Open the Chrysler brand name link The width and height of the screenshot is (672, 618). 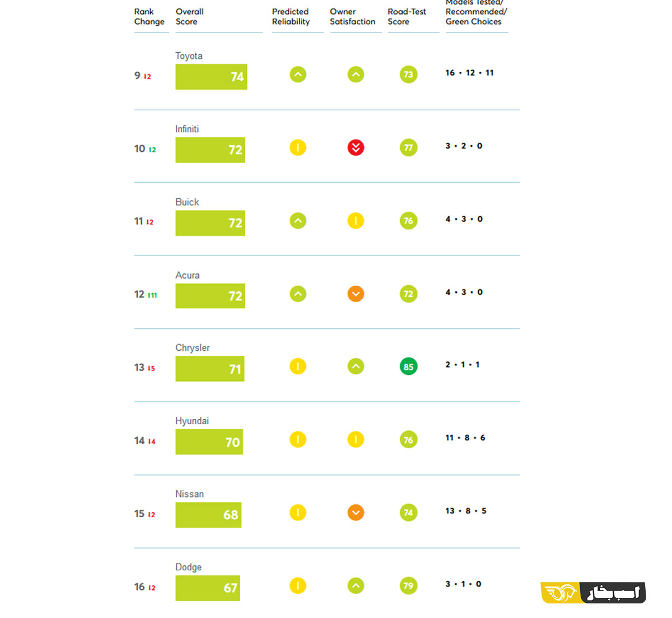[193, 348]
